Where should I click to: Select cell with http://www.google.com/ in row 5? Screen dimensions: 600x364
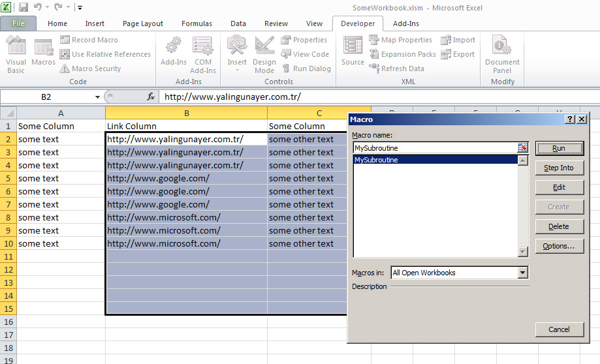[x=186, y=179]
